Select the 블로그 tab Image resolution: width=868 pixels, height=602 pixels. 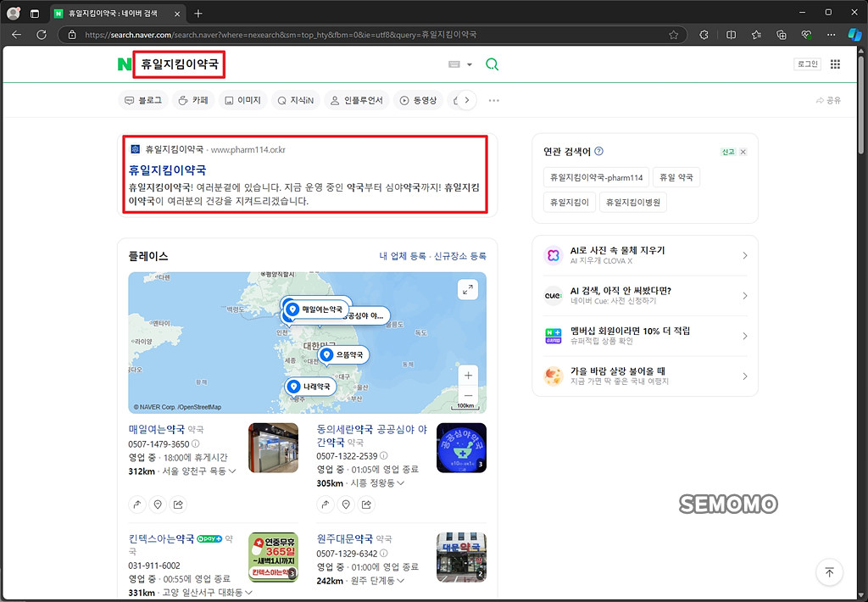(x=143, y=100)
